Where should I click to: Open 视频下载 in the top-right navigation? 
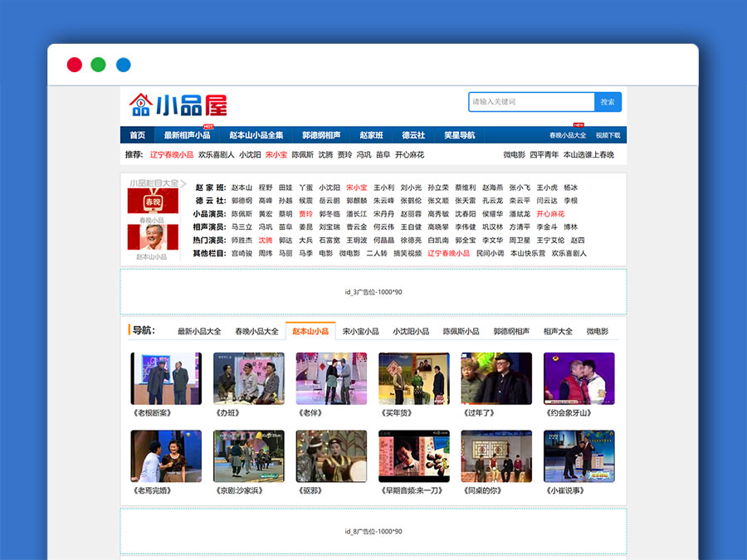608,135
